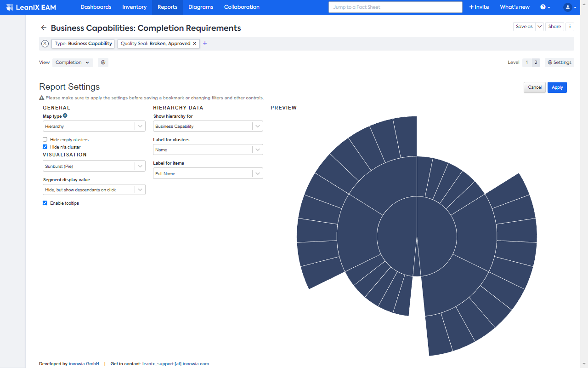
Task: Open the user account avatar menu
Action: pos(570,7)
